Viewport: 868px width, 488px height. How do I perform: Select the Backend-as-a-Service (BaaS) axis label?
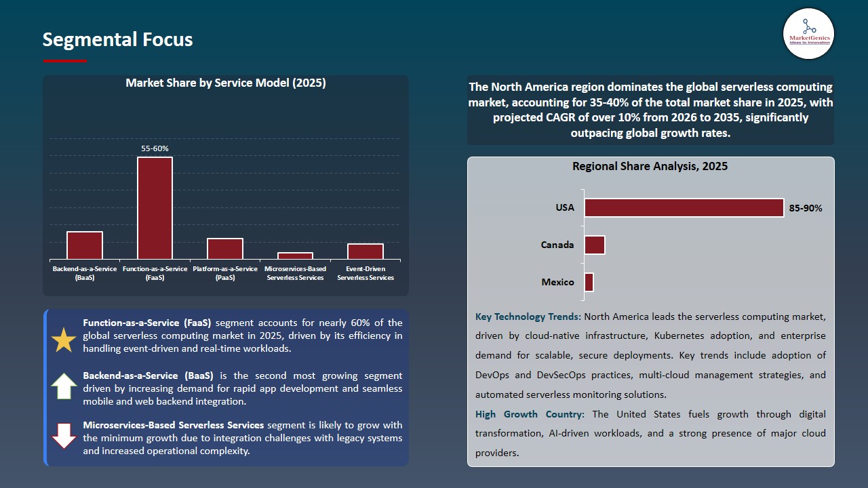point(84,272)
